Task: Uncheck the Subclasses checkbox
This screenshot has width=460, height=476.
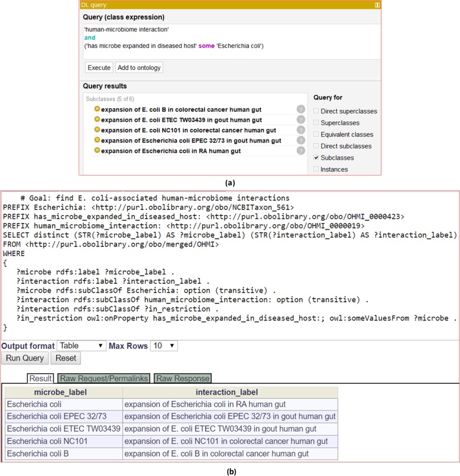Action: click(x=315, y=158)
